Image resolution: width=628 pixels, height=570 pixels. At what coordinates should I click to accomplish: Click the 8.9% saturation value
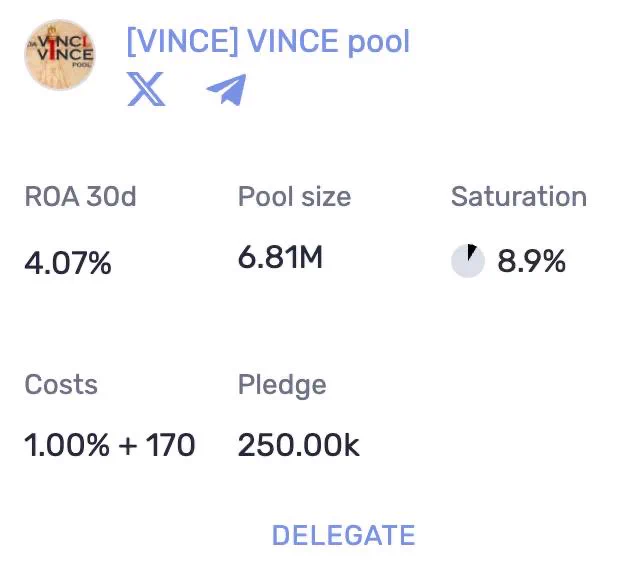pos(531,261)
